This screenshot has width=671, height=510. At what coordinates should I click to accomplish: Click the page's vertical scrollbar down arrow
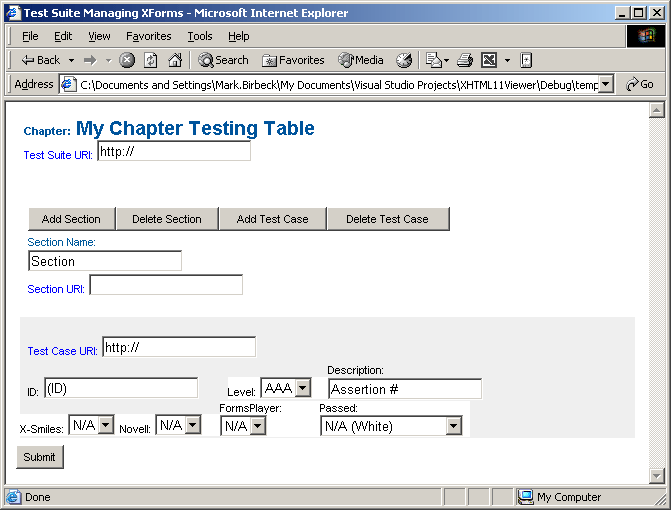point(656,475)
